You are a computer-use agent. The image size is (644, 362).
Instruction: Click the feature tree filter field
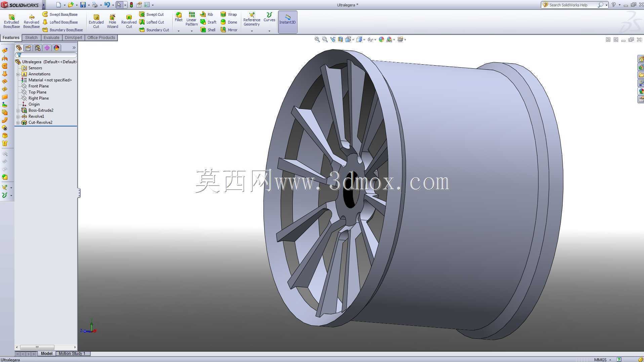pos(46,55)
